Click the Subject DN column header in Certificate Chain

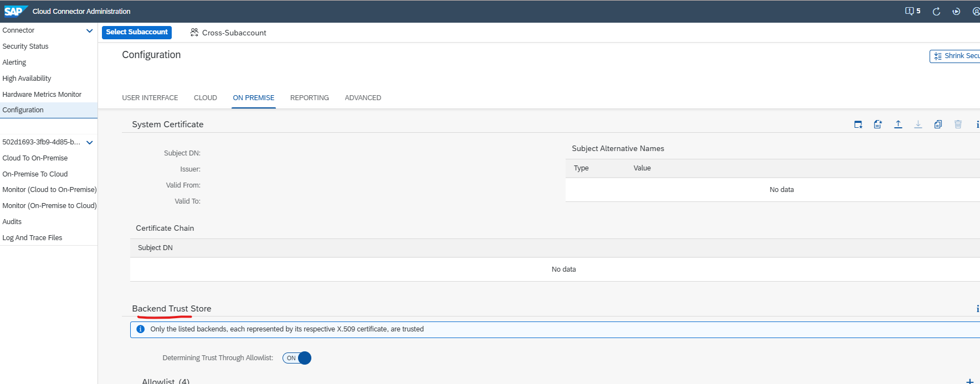coord(155,248)
